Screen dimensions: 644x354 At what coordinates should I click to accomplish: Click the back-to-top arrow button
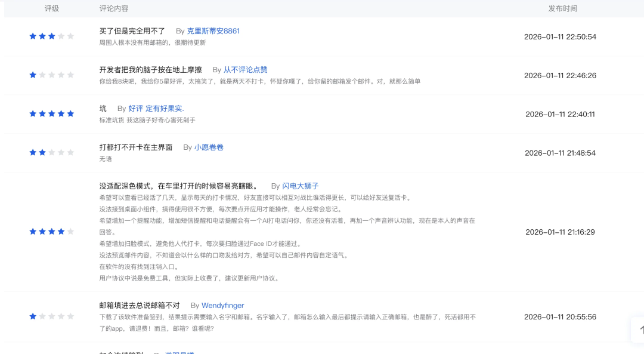pos(639,330)
